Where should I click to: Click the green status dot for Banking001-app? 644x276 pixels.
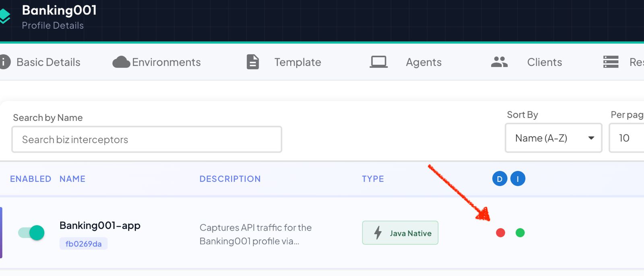(520, 233)
